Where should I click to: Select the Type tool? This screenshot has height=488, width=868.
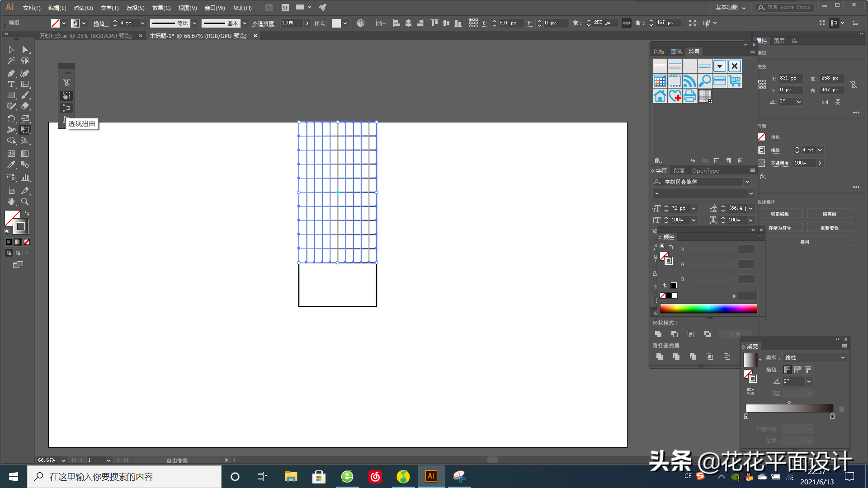tap(11, 84)
